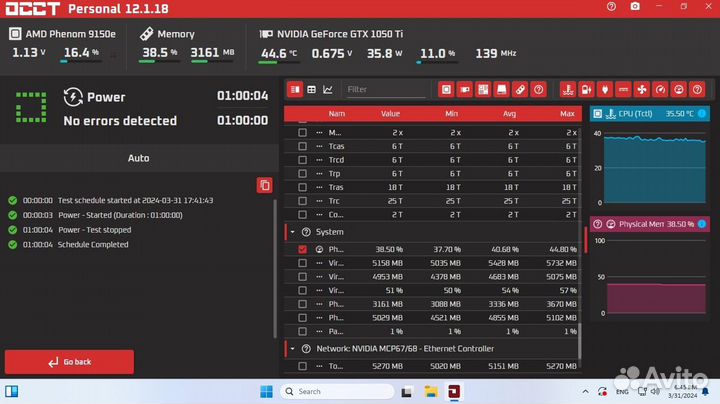Click the Auto mode bar
Image resolution: width=720 pixels, height=404 pixels.
[x=138, y=158]
